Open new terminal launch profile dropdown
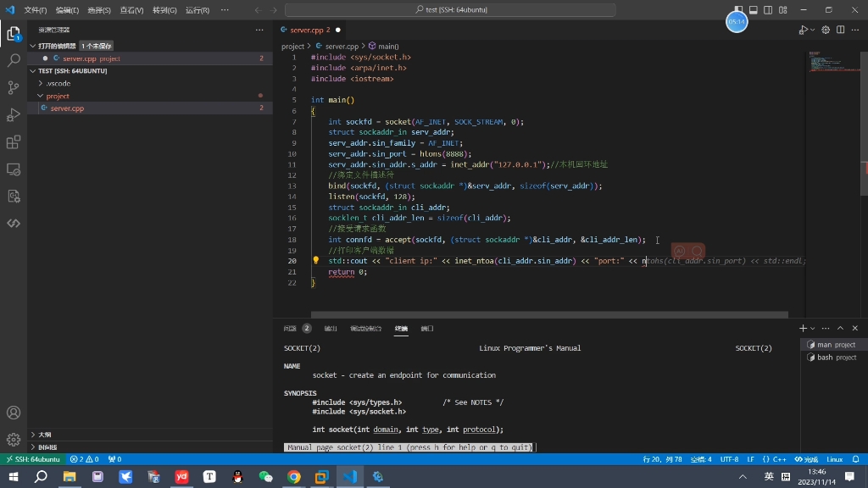The height and width of the screenshot is (488, 868). point(812,328)
